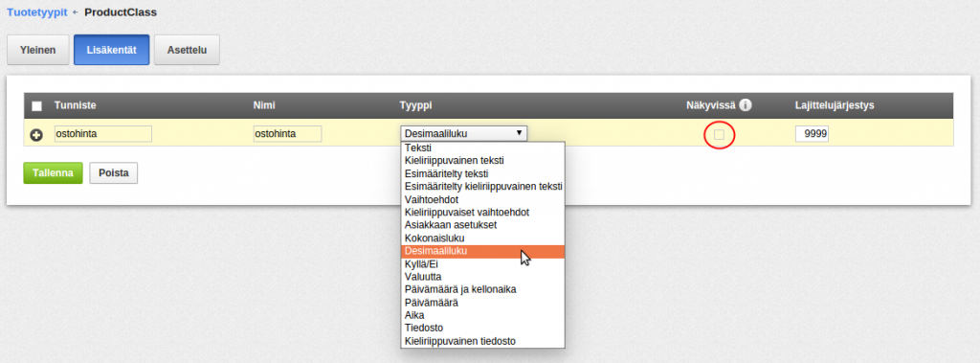Select the Lisäkentät tab
This screenshot has width=980, height=363.
point(111,50)
